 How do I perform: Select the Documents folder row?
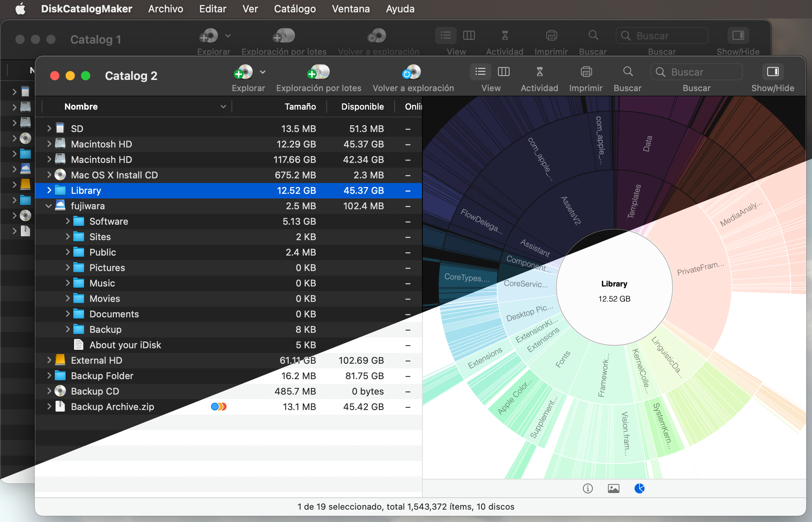(228, 314)
